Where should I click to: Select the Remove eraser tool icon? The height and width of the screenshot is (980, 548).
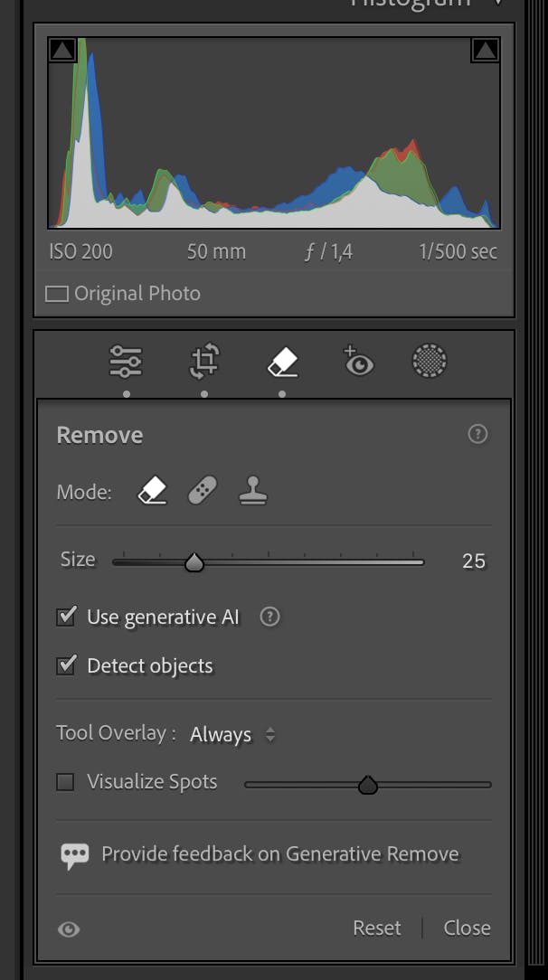pos(282,363)
